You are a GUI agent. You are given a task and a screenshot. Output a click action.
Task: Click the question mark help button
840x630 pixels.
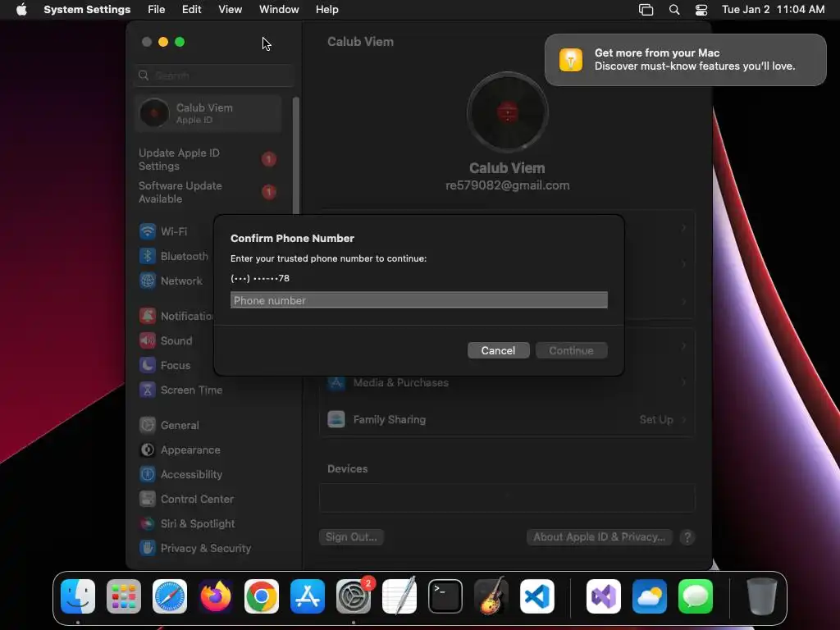click(x=687, y=536)
